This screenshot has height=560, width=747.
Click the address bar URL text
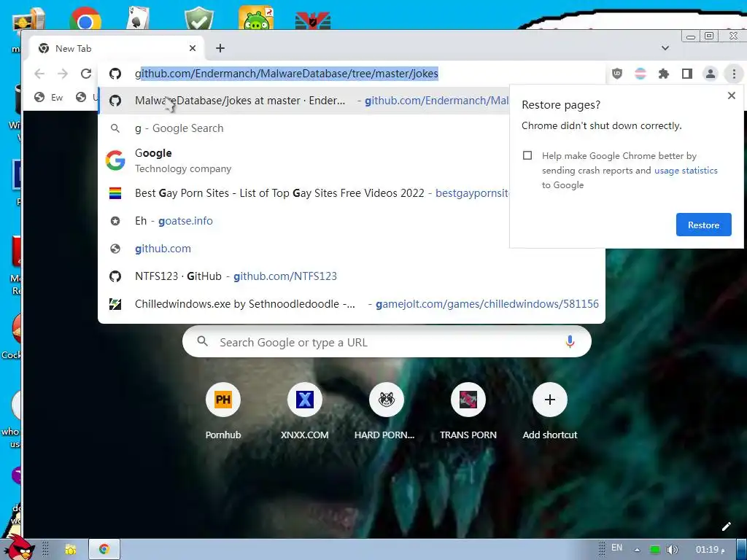[x=286, y=74]
